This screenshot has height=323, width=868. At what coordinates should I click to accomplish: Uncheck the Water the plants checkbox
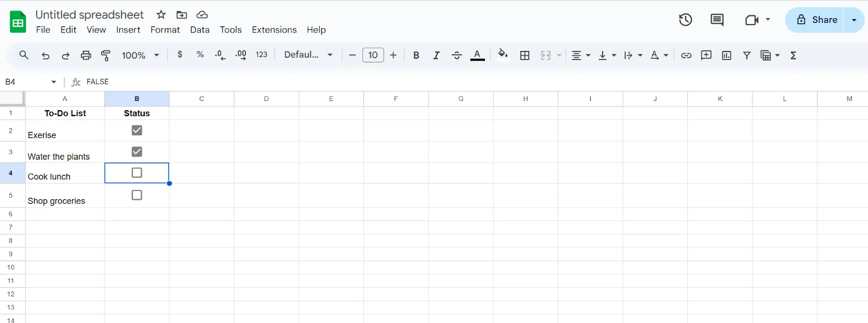[137, 151]
